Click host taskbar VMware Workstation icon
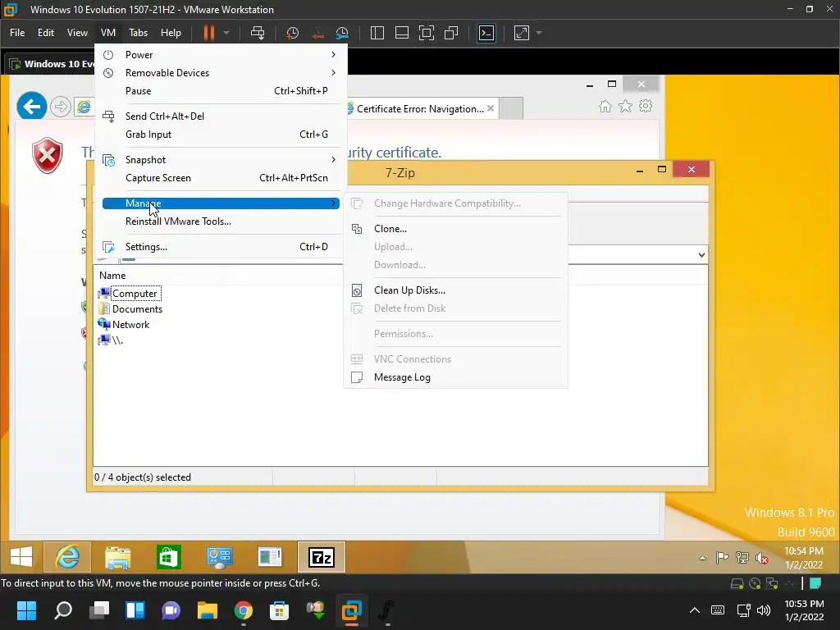The height and width of the screenshot is (630, 840). coord(351,610)
